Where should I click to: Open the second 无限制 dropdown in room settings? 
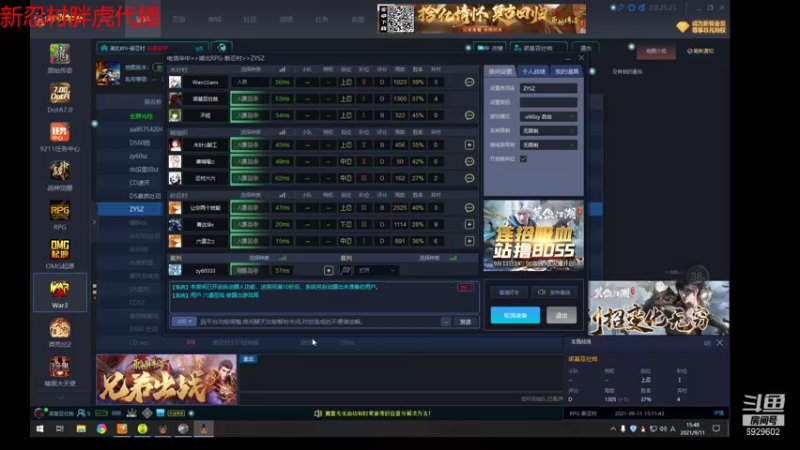point(548,145)
